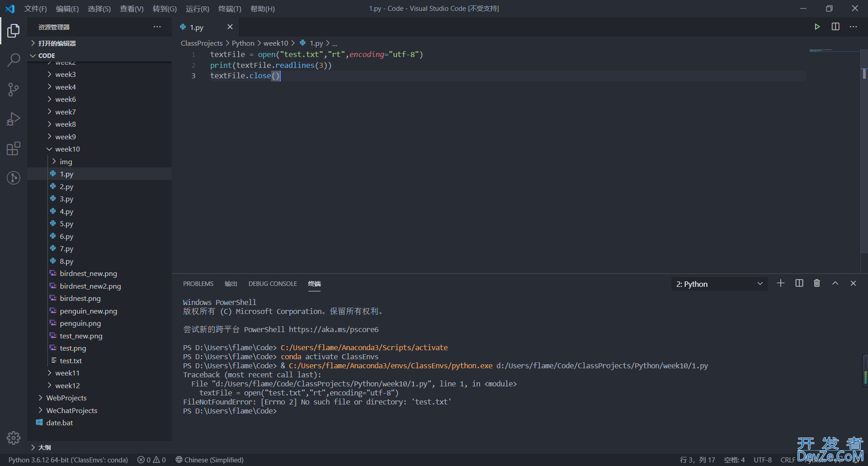Open test.txt in the file explorer
The width and height of the screenshot is (868, 466).
point(71,361)
